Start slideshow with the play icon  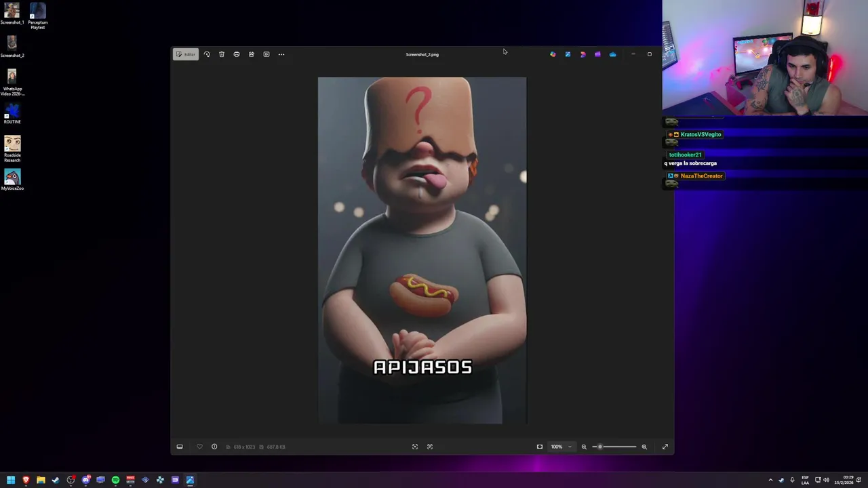click(x=267, y=54)
